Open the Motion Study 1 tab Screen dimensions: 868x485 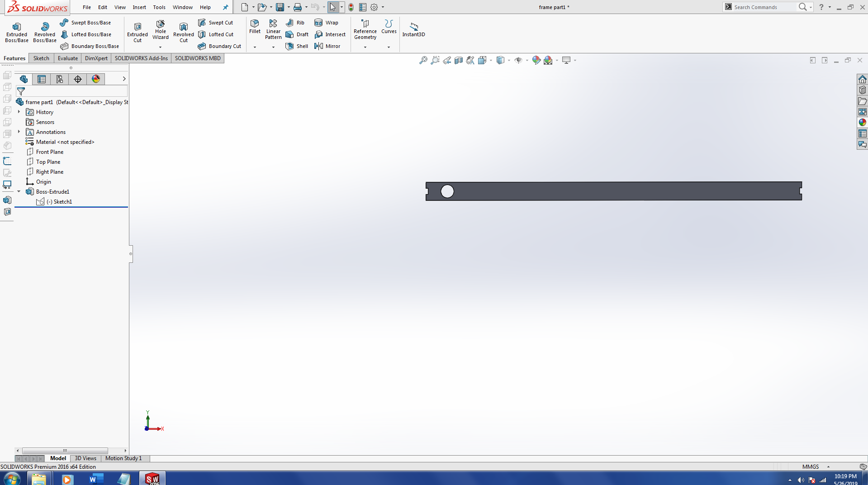(x=123, y=458)
